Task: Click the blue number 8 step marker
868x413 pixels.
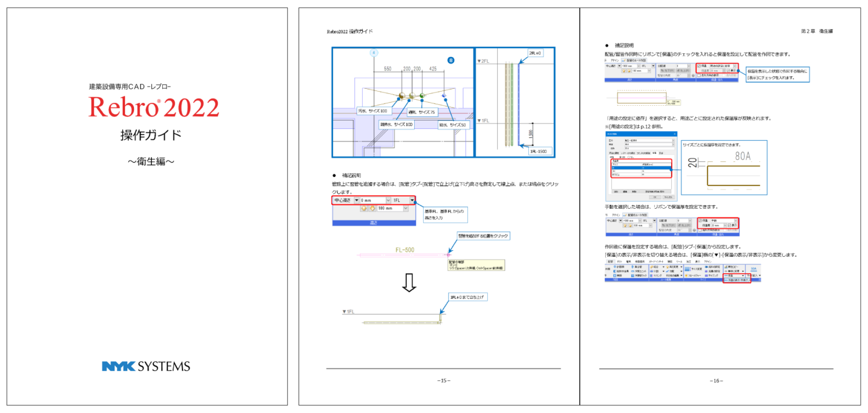Action: (450, 60)
